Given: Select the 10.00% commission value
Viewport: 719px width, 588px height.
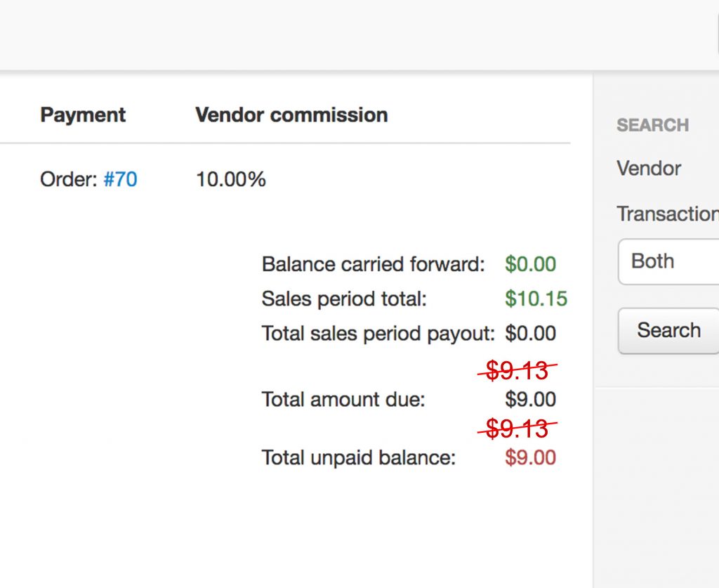Looking at the screenshot, I should (x=230, y=180).
